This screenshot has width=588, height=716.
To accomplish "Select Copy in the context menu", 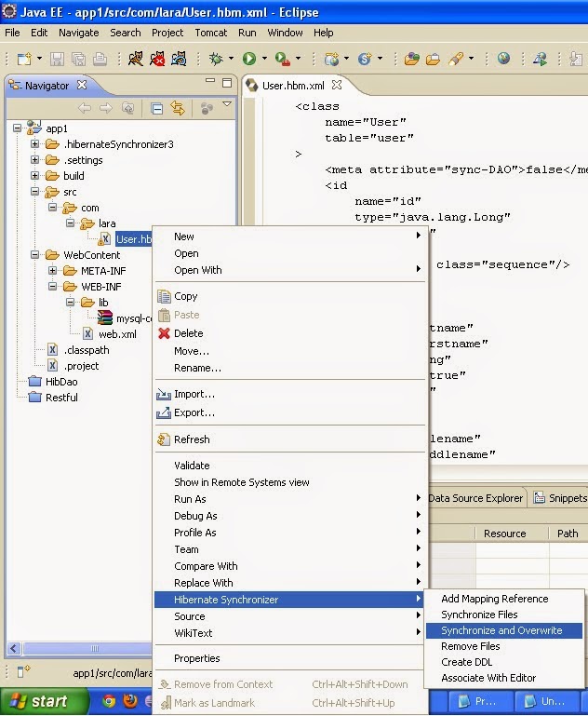I will pyautogui.click(x=289, y=296).
